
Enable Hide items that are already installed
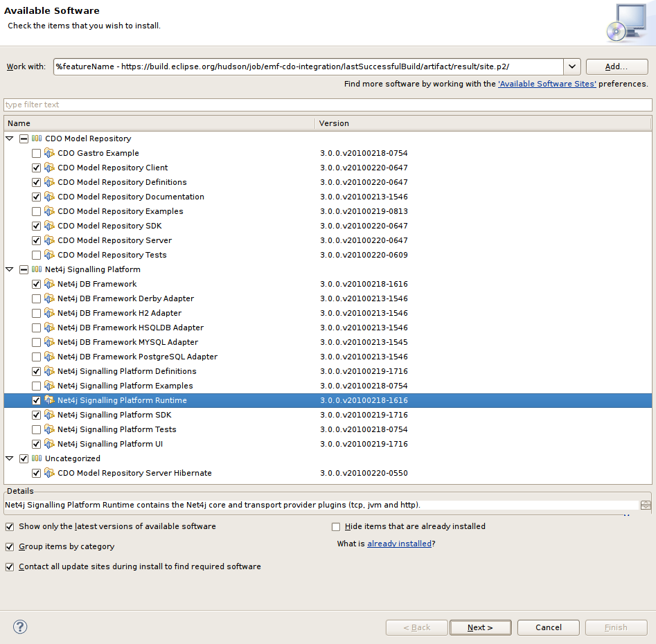click(336, 526)
